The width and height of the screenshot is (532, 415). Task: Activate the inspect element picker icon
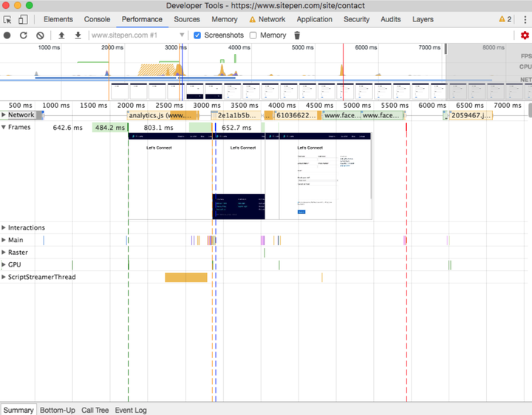[x=7, y=20]
